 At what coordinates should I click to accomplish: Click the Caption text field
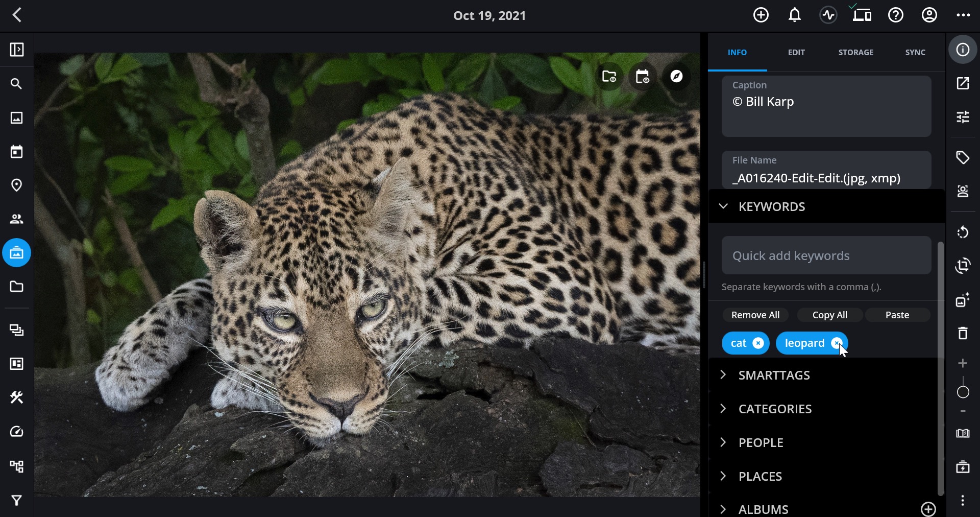click(x=826, y=106)
